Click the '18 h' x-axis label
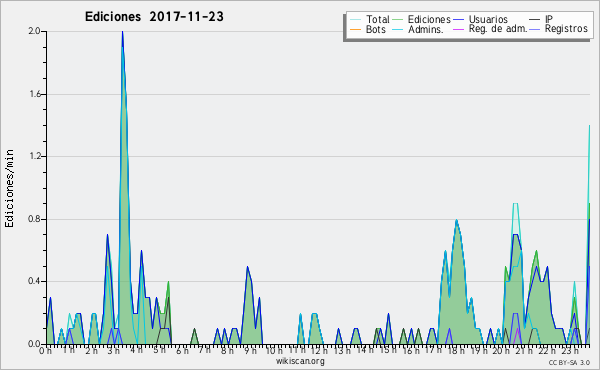The image size is (600, 370). (x=456, y=351)
